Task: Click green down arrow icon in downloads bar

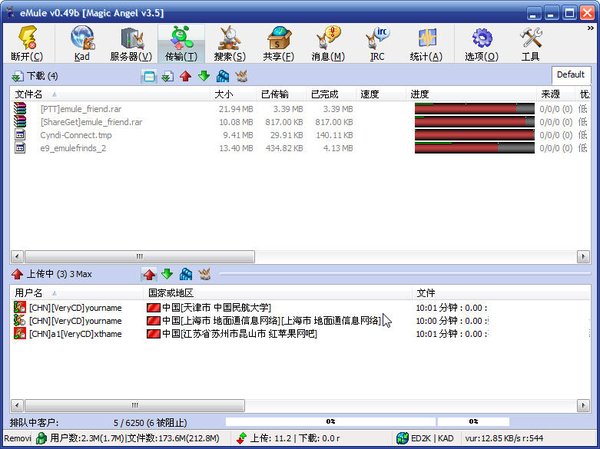Action: coord(204,76)
